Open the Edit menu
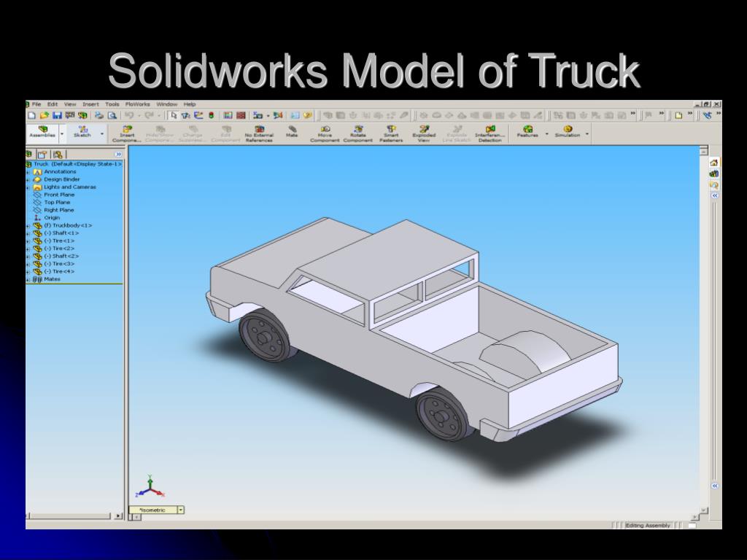Viewport: 747px width, 560px height. (x=53, y=104)
